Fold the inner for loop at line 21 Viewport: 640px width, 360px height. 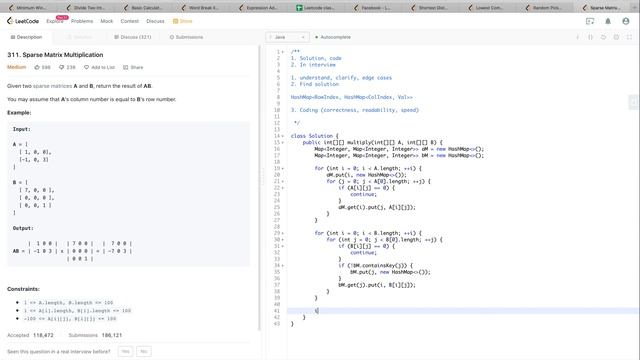283,181
